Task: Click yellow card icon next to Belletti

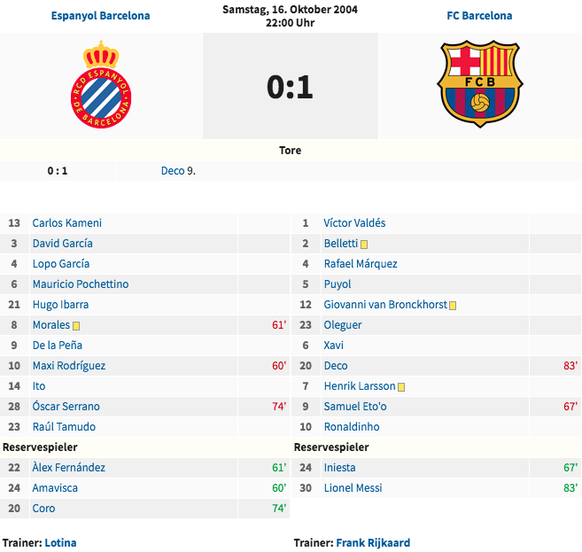Action: click(364, 244)
